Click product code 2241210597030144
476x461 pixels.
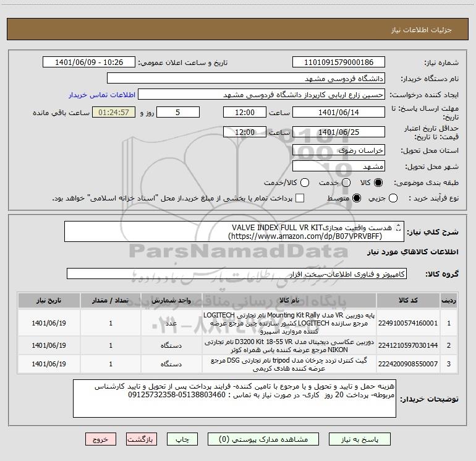(x=408, y=345)
